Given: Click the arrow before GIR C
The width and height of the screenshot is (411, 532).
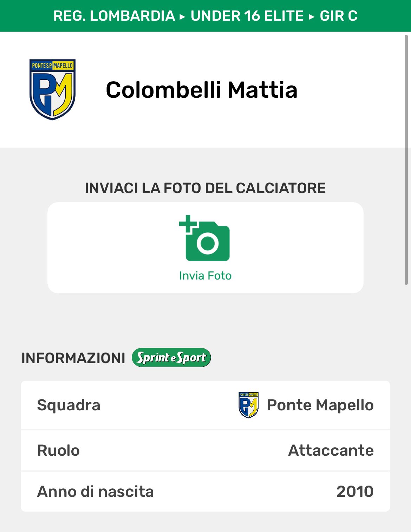Looking at the screenshot, I should [x=312, y=17].
